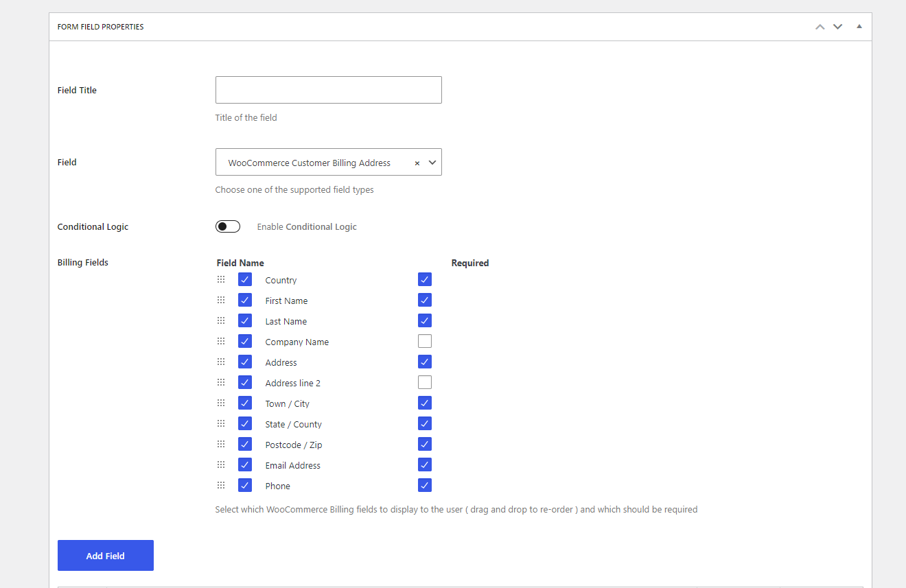
Task: Uncheck Required for Postcode / Zip
Action: [x=425, y=444]
